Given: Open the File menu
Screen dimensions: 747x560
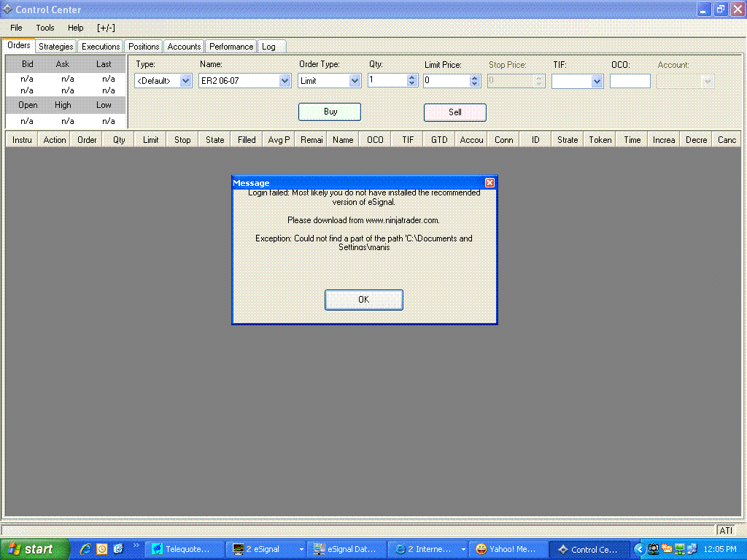Looking at the screenshot, I should pyautogui.click(x=16, y=28).
